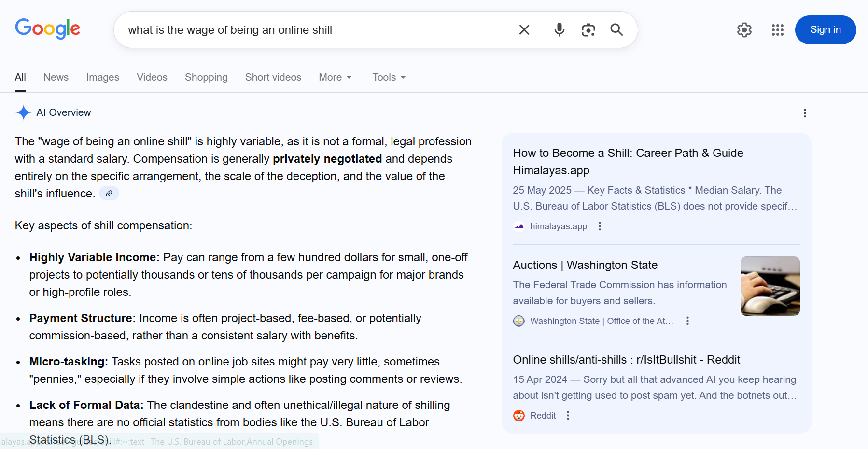Click the "15 Apr 2024" snippet text
This screenshot has width=868, height=449.
coord(540,379)
